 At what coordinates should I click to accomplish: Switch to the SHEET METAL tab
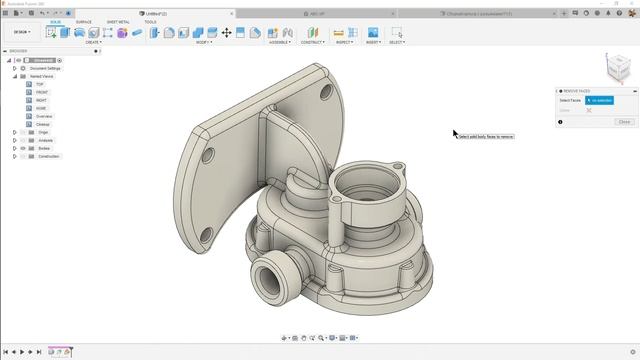118,22
